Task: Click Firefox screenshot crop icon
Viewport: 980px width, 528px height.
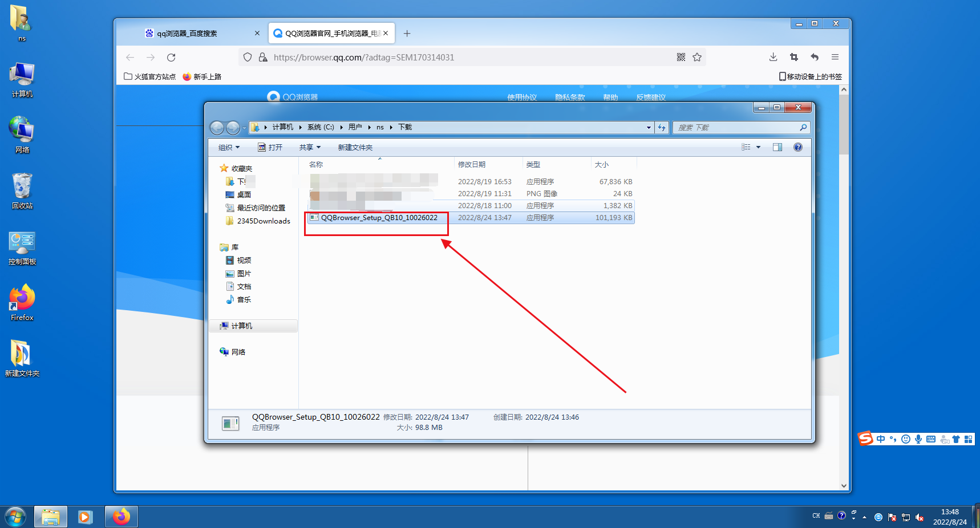Action: 793,57
